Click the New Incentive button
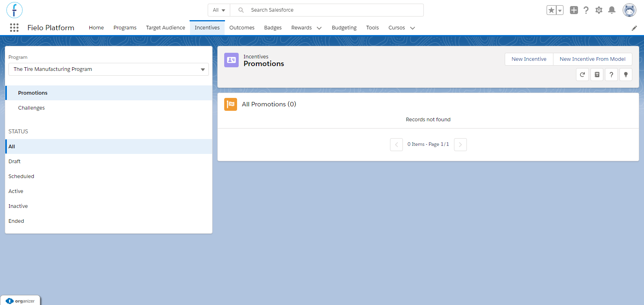Image resolution: width=644 pixels, height=305 pixels. tap(529, 59)
